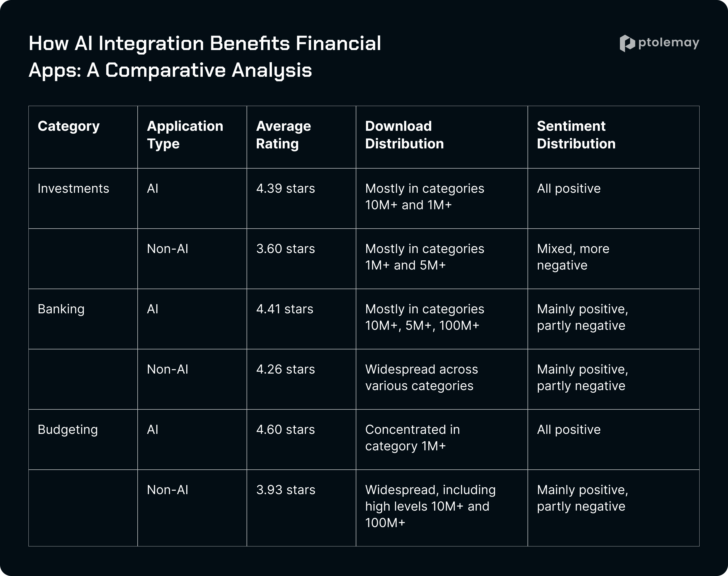
Task: Select the Category column header
Action: pyautogui.click(x=83, y=137)
